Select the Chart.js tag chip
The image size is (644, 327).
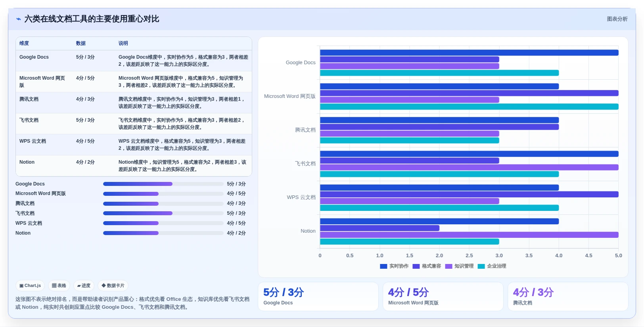[30, 285]
